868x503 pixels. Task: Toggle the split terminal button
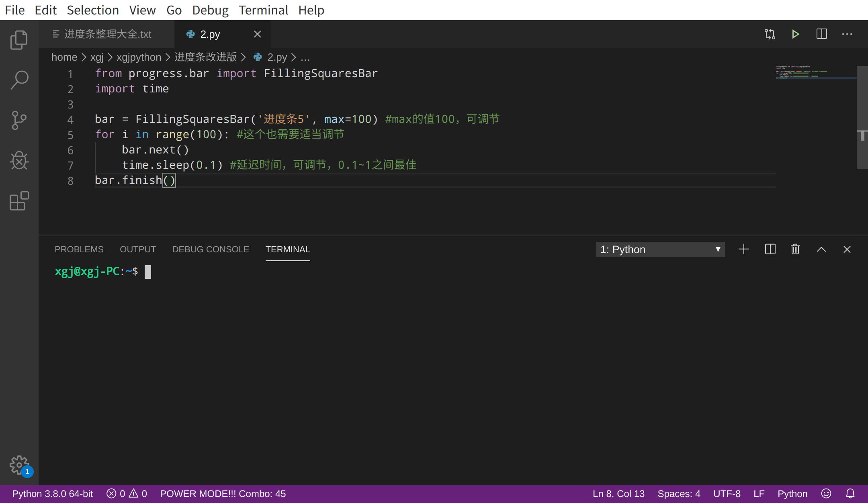[770, 249]
